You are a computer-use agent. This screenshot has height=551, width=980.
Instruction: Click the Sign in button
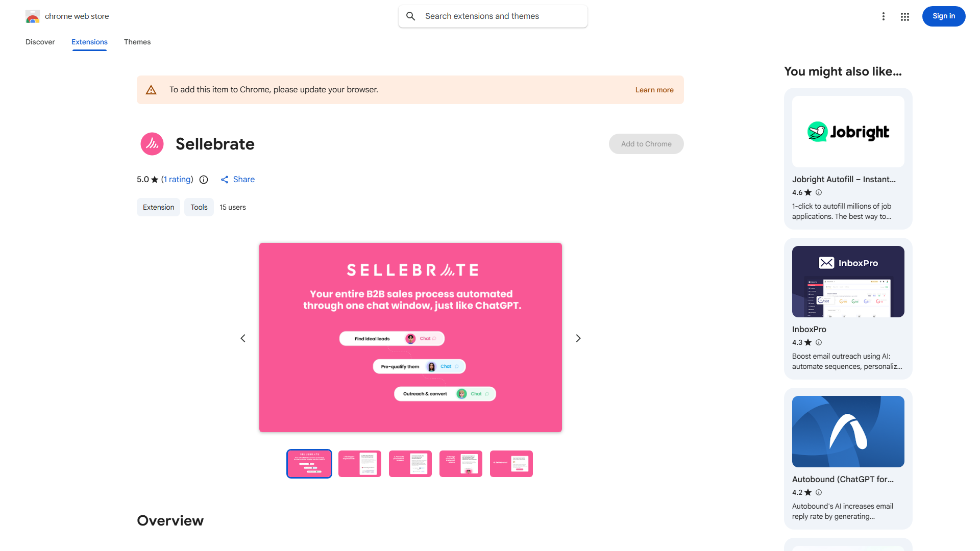point(943,16)
